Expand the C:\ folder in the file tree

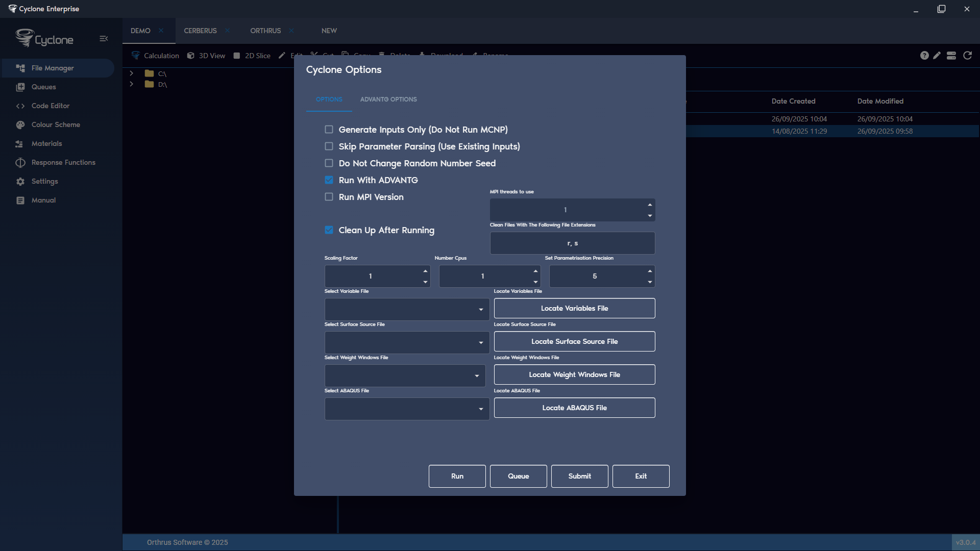(132, 73)
